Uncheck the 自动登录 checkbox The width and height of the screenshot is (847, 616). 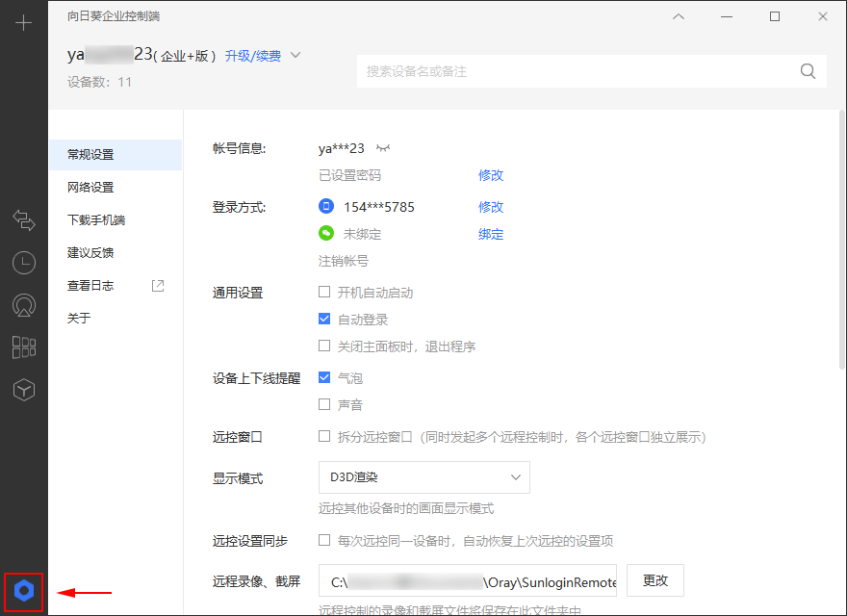point(324,319)
